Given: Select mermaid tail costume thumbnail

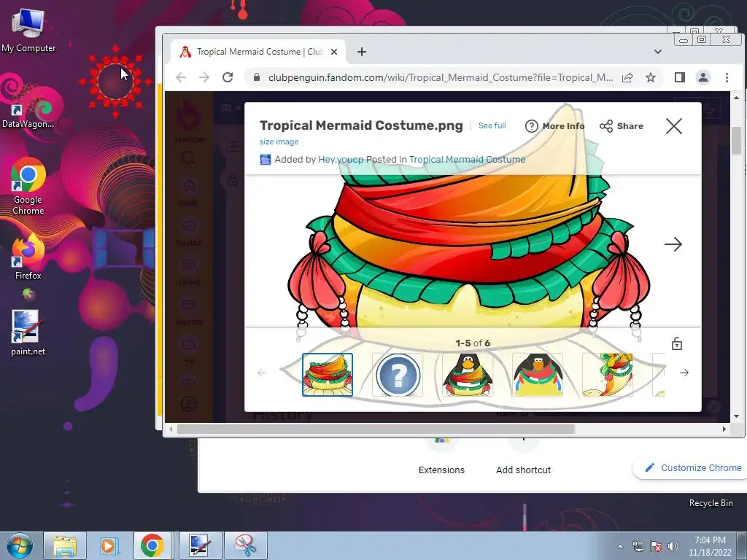Looking at the screenshot, I should coord(608,374).
